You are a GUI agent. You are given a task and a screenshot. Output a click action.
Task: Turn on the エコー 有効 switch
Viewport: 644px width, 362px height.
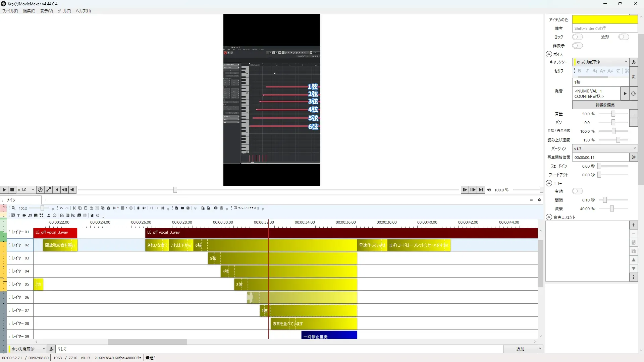(577, 191)
